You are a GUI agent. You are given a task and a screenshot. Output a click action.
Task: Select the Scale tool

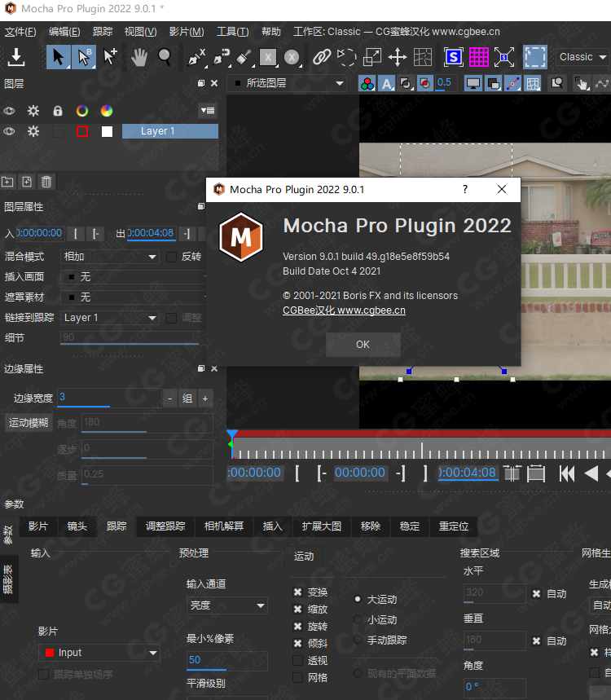point(372,57)
